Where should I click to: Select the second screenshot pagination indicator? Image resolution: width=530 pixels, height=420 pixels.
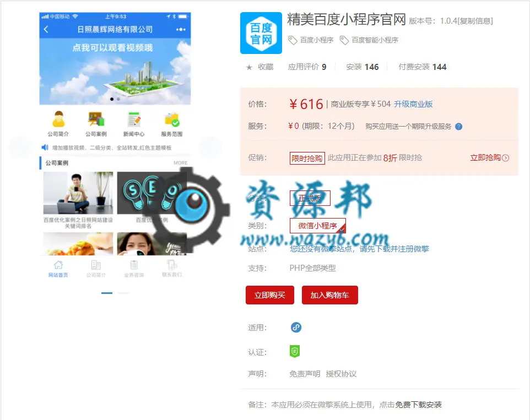(123, 293)
